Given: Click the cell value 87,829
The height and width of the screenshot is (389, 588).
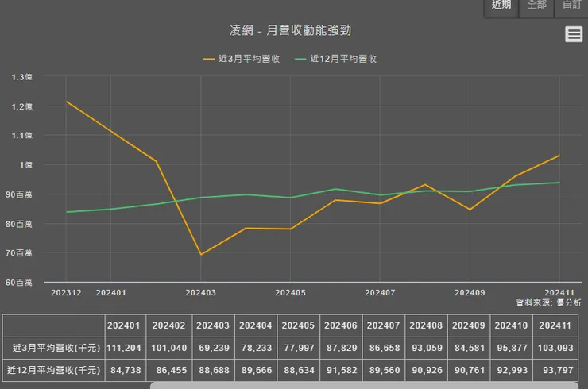Looking at the screenshot, I should point(342,348).
